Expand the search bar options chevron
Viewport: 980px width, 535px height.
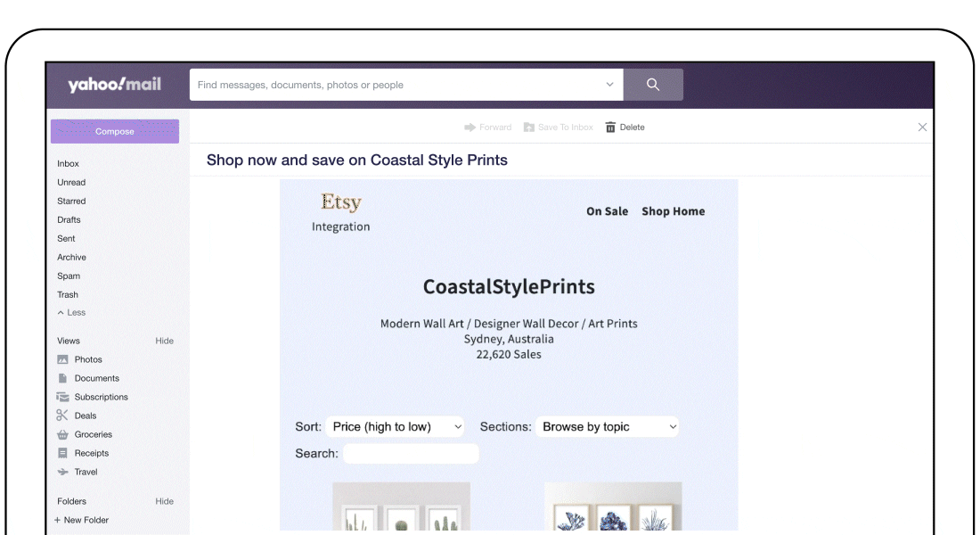(609, 85)
